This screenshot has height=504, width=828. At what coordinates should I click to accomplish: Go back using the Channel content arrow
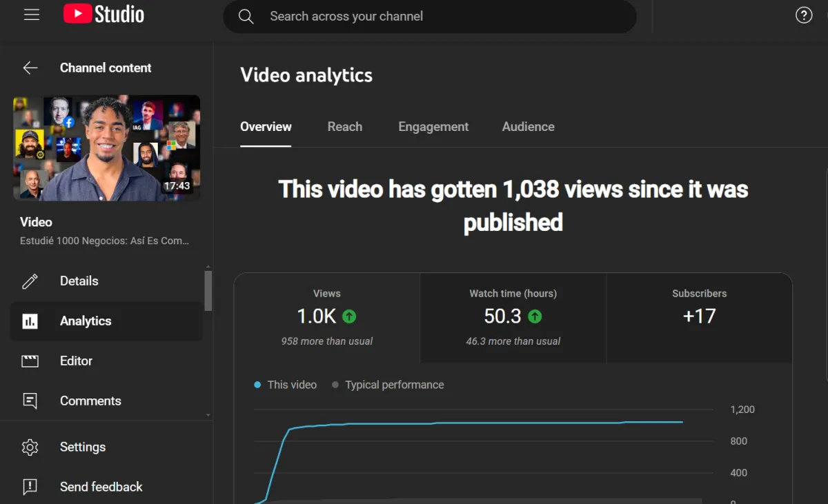[x=30, y=68]
